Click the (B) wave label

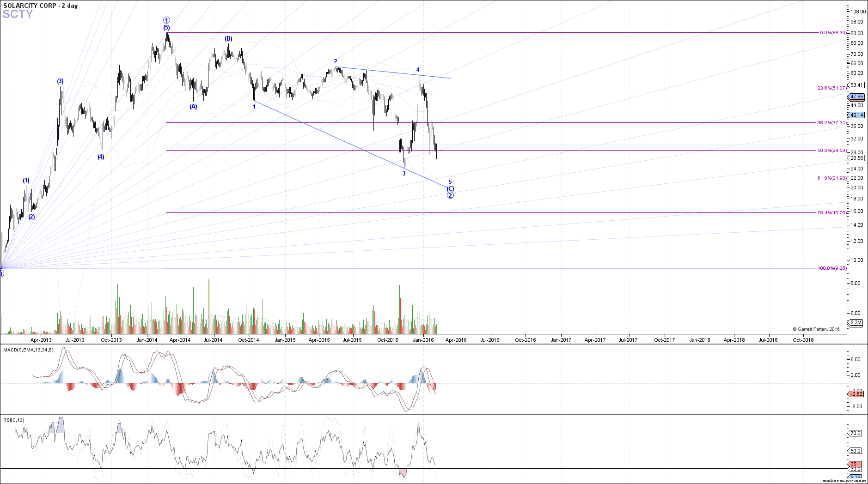tap(229, 39)
